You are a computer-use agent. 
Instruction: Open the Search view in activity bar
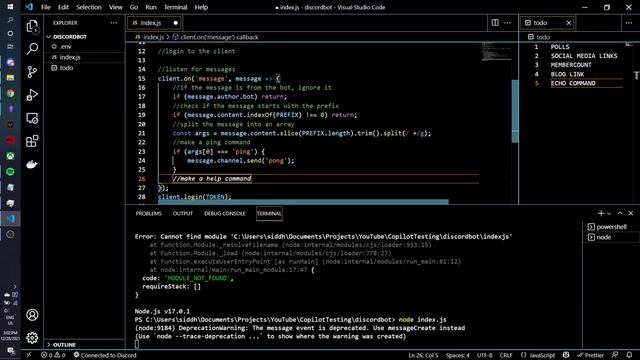32,49
